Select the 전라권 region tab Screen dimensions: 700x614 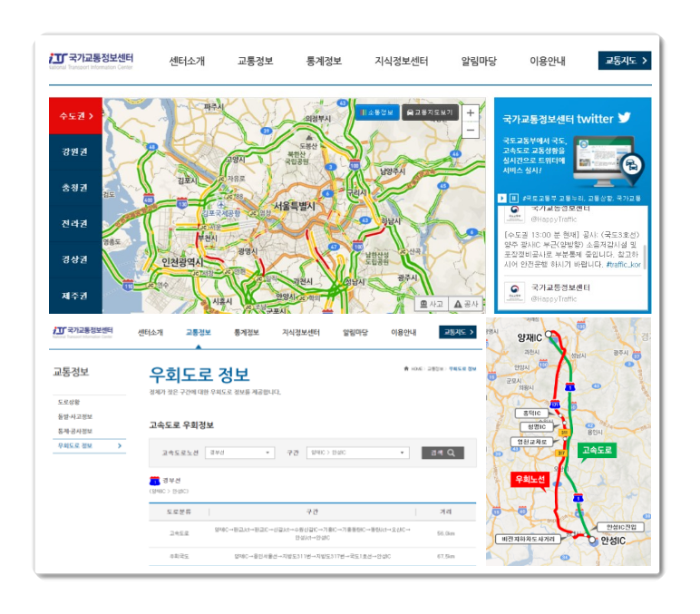coord(75,224)
